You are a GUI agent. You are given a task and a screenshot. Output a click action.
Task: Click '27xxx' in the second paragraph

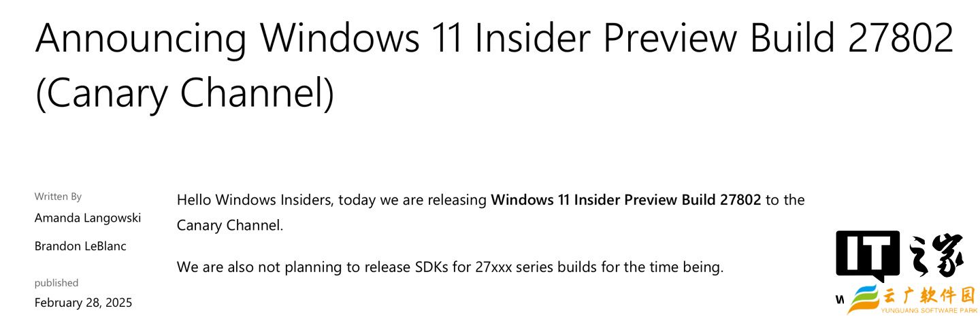click(x=493, y=267)
